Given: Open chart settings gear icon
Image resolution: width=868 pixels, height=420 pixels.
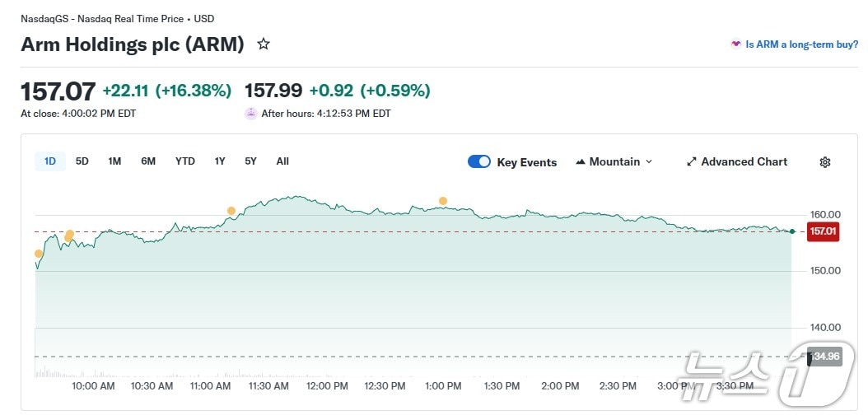Looking at the screenshot, I should click(x=825, y=162).
